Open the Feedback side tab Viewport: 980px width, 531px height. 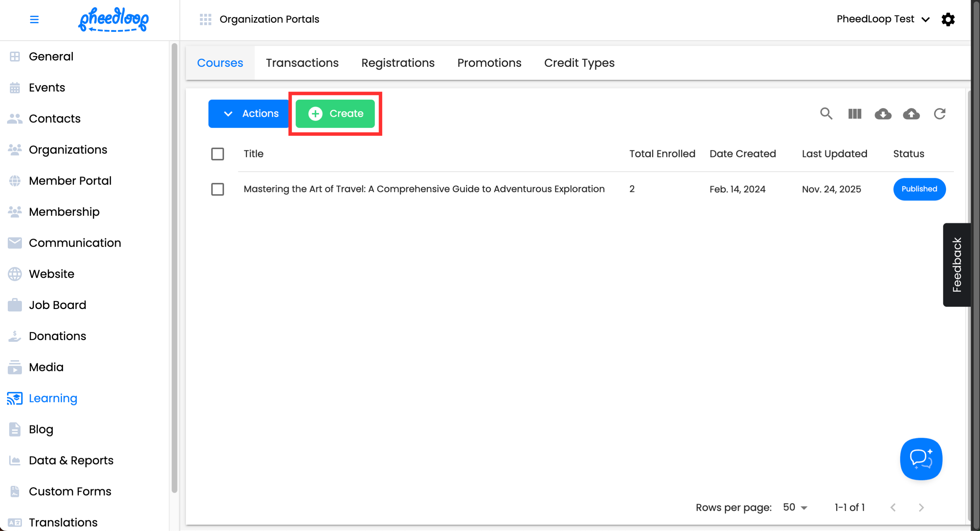coord(957,265)
